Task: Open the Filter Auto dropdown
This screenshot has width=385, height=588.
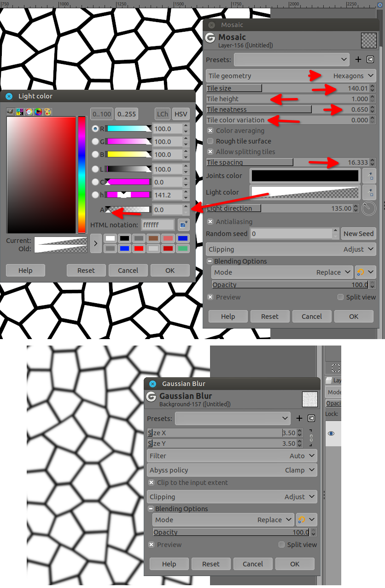Action: point(232,456)
